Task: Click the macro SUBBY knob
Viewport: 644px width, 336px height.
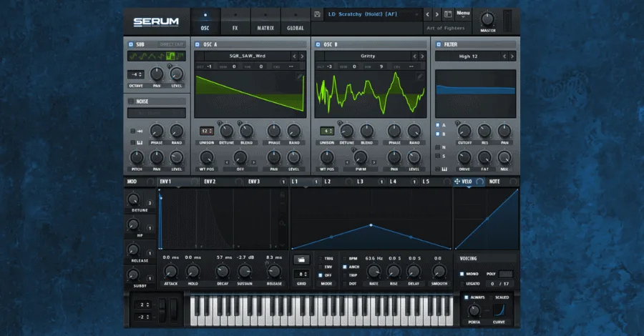Action: [133, 275]
